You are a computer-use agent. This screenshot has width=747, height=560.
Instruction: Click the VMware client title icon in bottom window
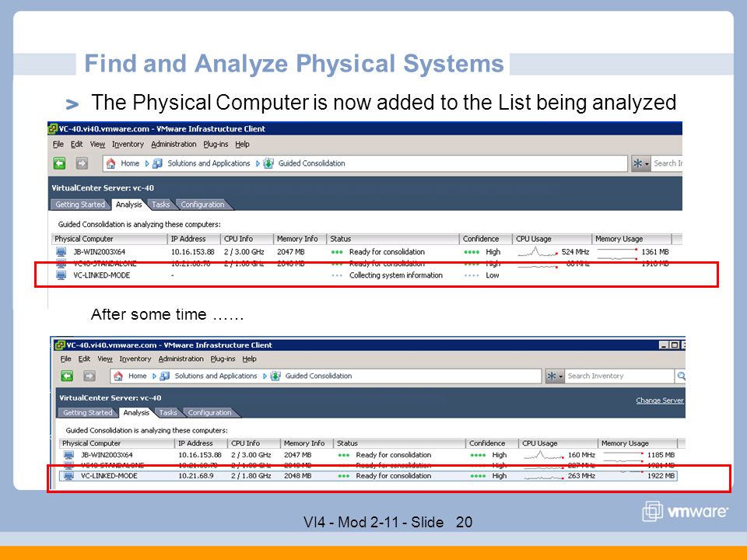click(x=60, y=345)
